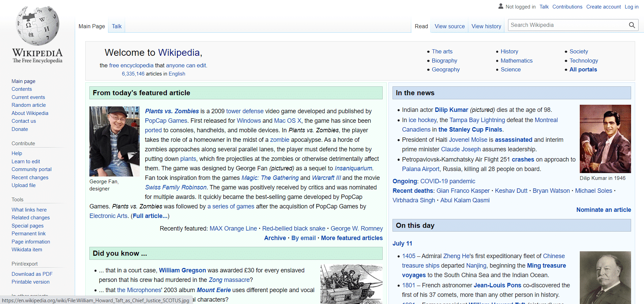The width and height of the screenshot is (644, 304).
Task: Open the COVID-19 pandemic link
Action: 448,181
